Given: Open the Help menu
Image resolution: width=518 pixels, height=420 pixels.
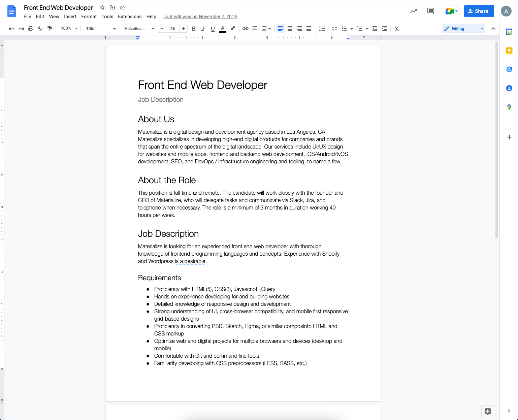Looking at the screenshot, I should pyautogui.click(x=151, y=17).
